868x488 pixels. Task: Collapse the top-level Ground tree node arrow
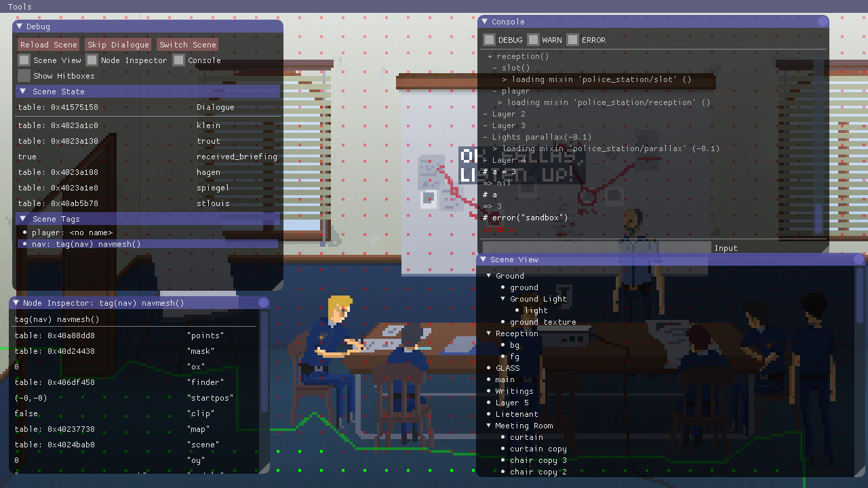pos(489,276)
